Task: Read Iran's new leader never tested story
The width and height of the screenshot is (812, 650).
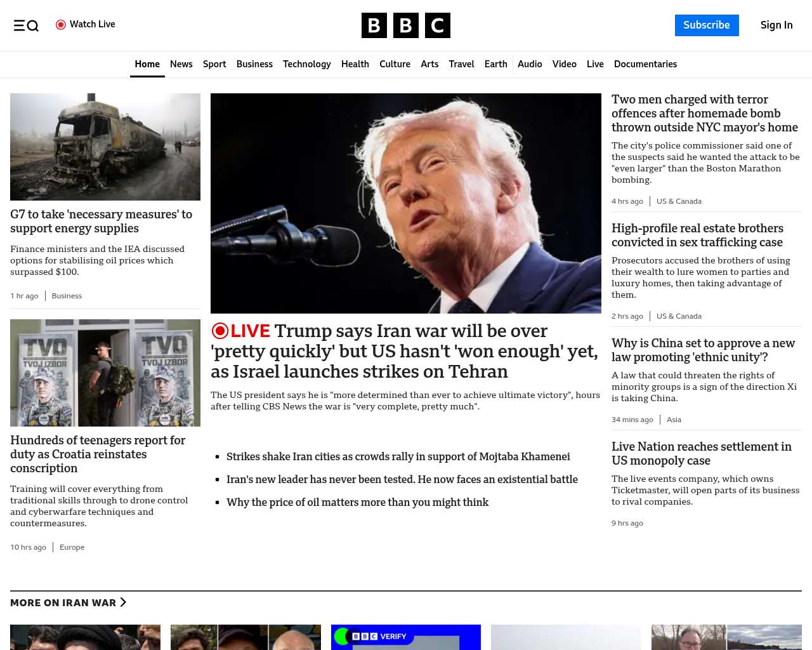Action: 402,479
